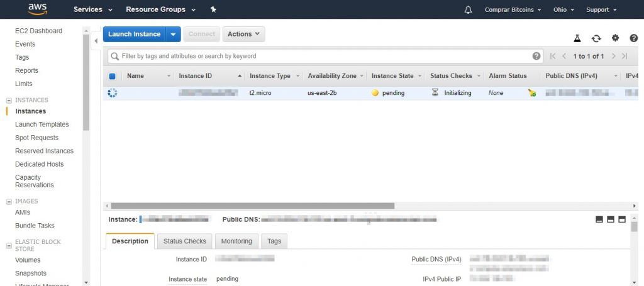Open Bundle Tasks in sidebar
644x286 pixels.
pos(35,226)
